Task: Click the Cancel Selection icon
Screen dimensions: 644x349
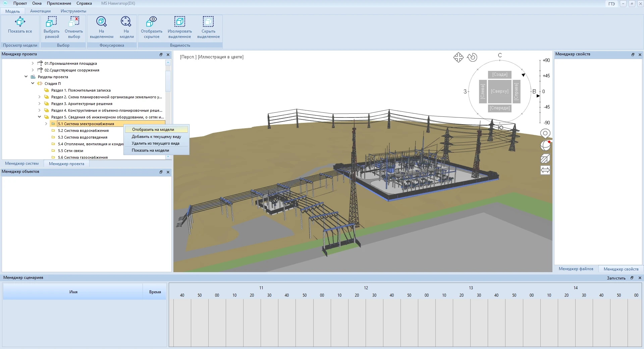Action: pos(74,22)
